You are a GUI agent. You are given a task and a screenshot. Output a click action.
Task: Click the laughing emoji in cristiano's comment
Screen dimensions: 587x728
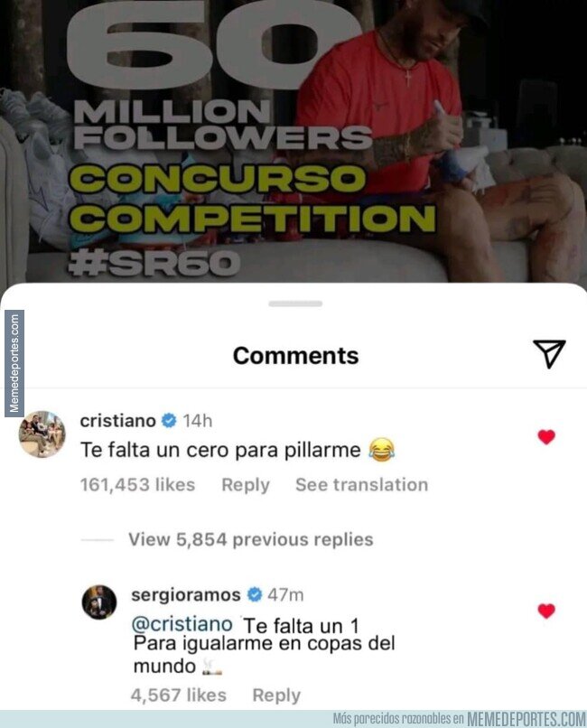point(381,450)
